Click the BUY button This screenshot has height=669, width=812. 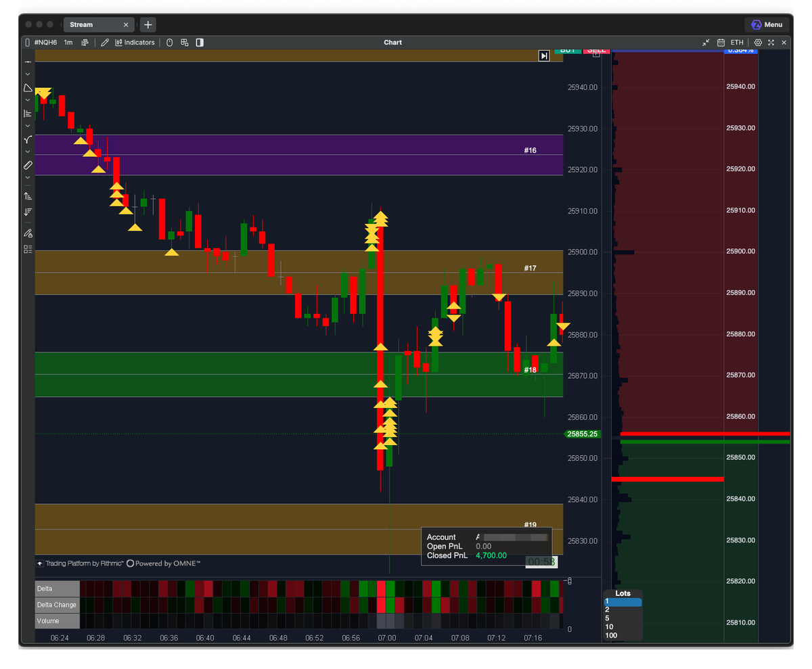pyautogui.click(x=568, y=51)
